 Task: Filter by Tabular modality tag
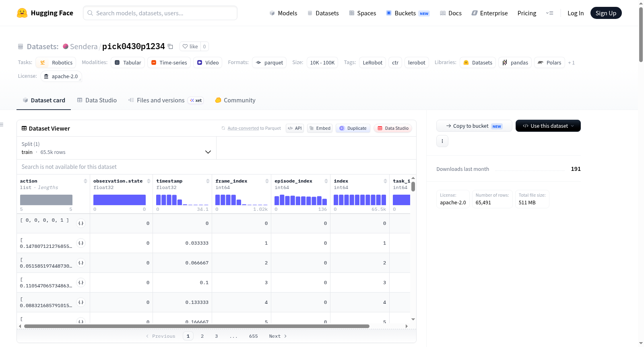click(128, 62)
